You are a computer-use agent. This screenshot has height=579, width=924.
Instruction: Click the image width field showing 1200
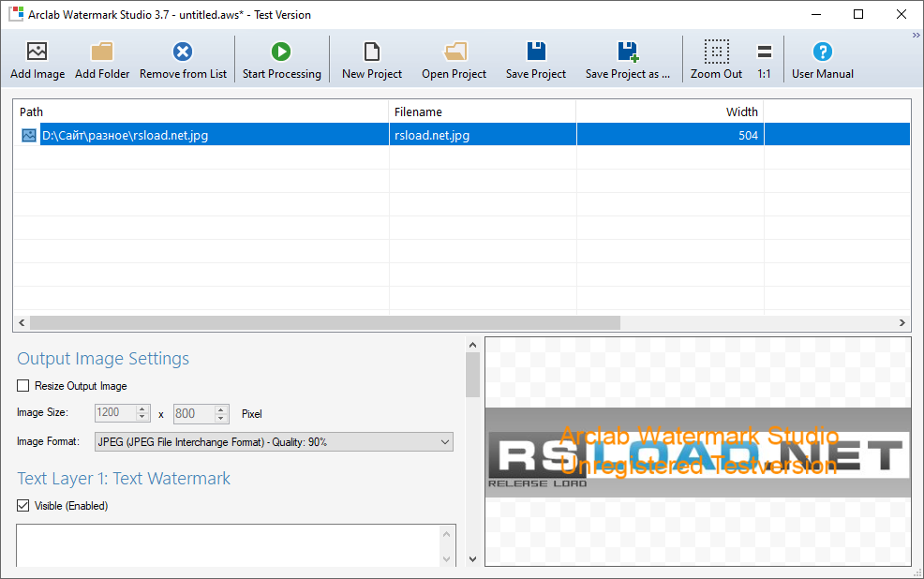(x=115, y=413)
